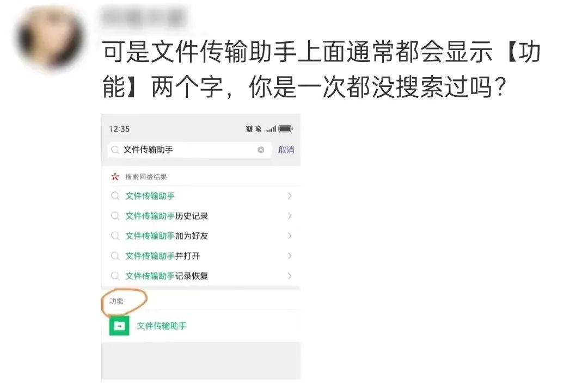Click the green File Transfer folder icon

[x=119, y=326]
